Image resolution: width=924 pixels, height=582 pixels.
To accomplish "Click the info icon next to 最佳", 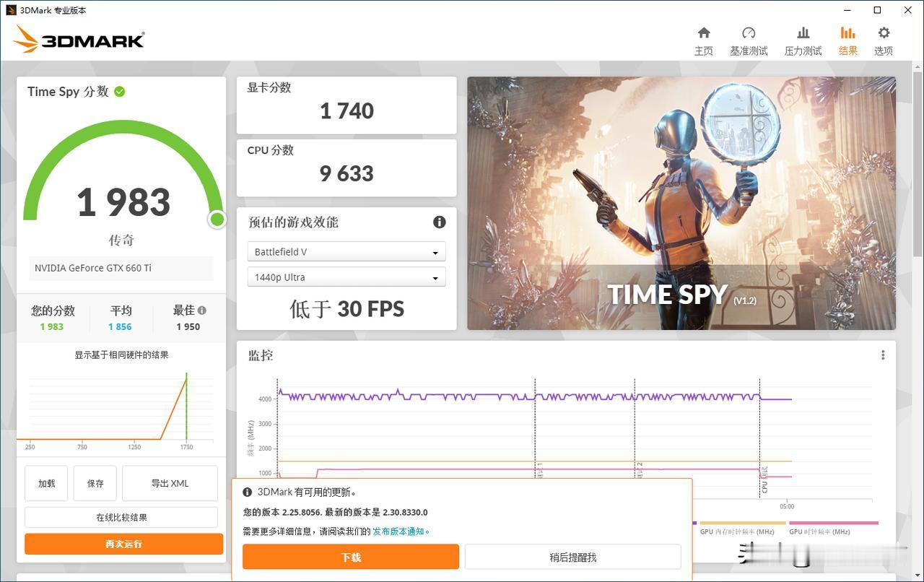I will coord(202,310).
